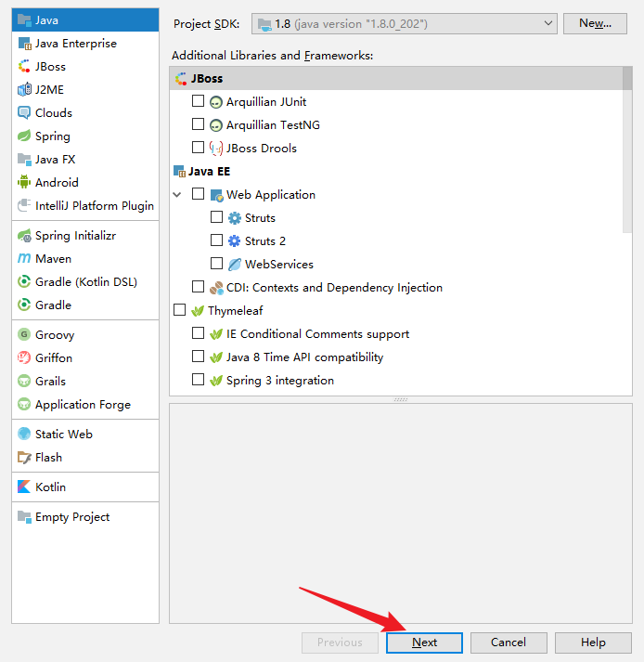Click the Java Enterprise icon

(24, 43)
